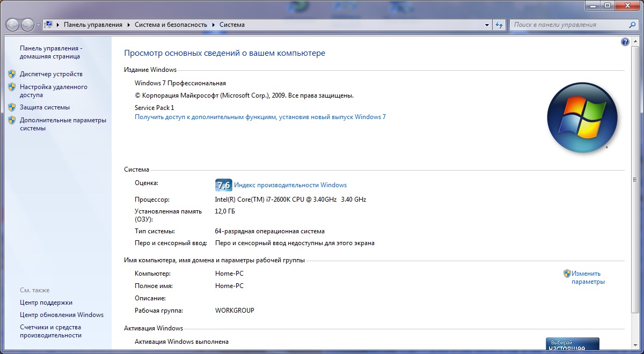Open the address bar history dropdown arrow

[487, 25]
